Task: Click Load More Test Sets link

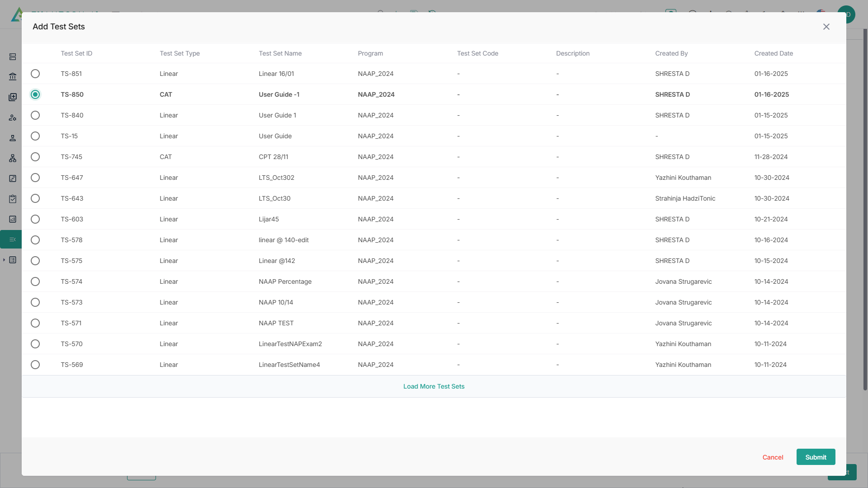Action: click(434, 386)
